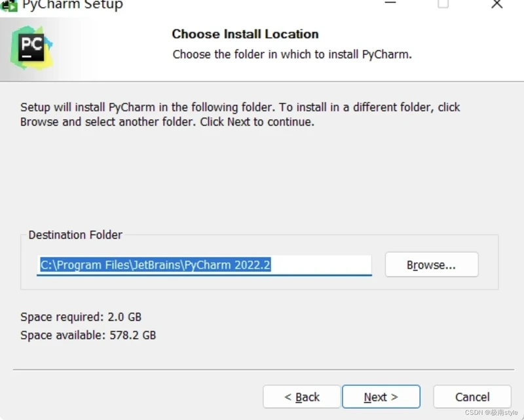The image size is (524, 420).
Task: Click the highlighted PyCharm 2022.2 path text
Action: (x=227, y=265)
